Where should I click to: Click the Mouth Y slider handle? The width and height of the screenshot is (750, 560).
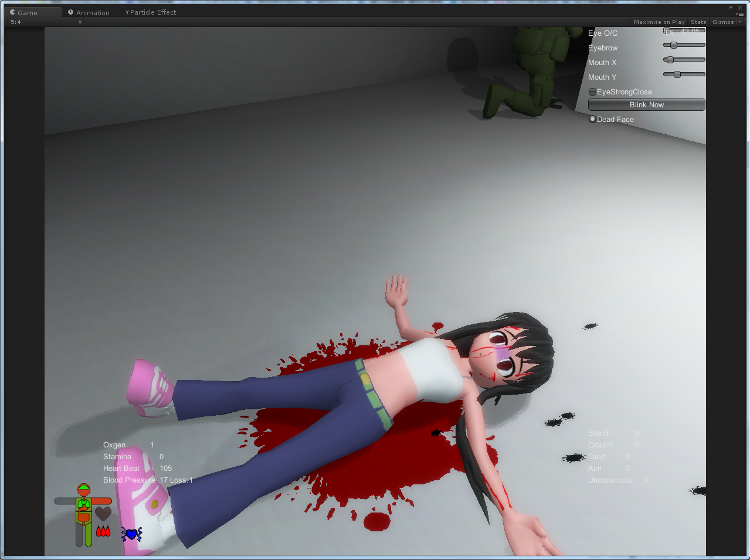(677, 74)
